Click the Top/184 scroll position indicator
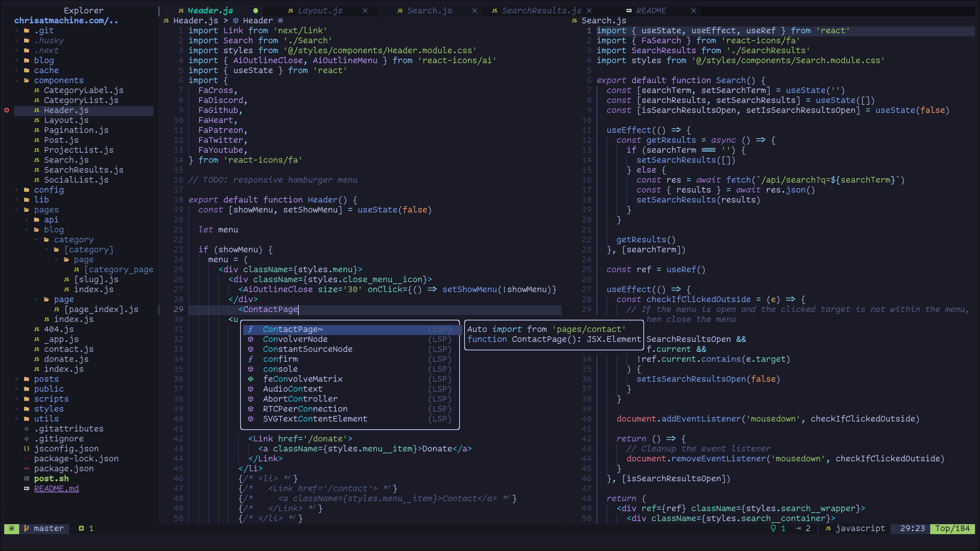The height and width of the screenshot is (551, 980). 953,528
